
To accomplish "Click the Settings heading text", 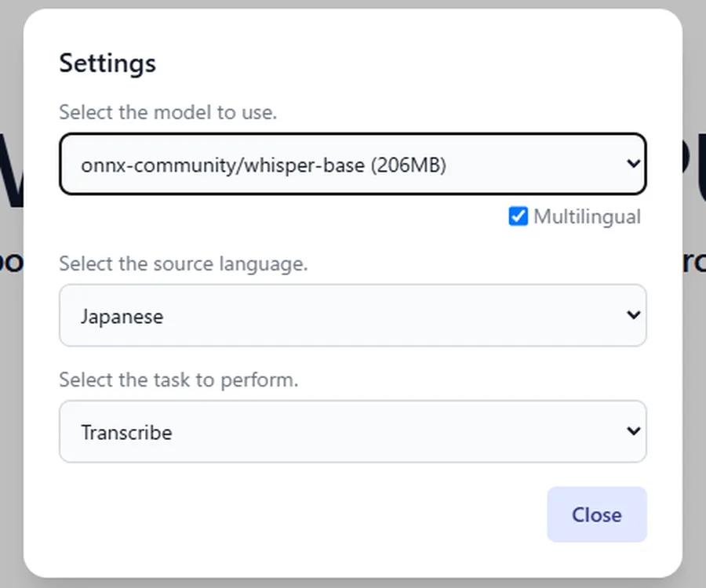I will [x=107, y=63].
